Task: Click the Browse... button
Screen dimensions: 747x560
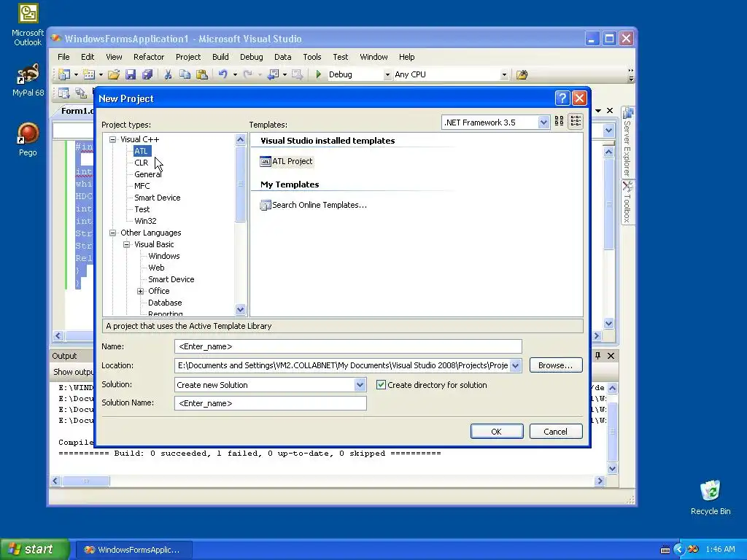Action: coord(555,365)
